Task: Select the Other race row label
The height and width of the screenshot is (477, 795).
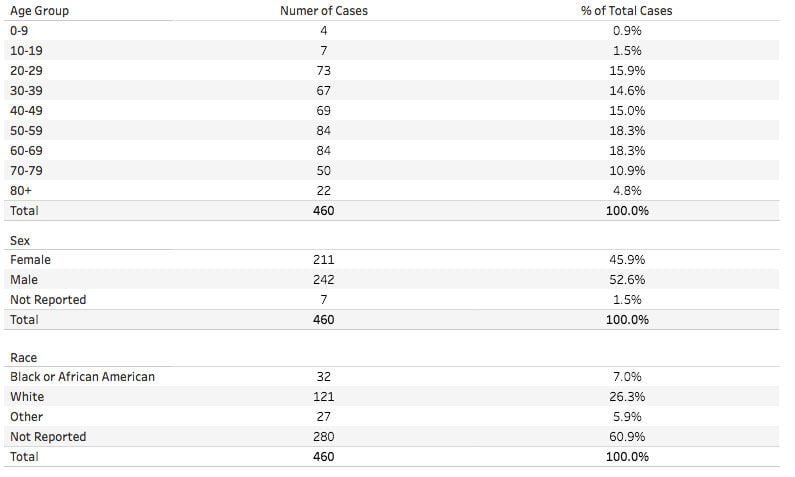Action: point(27,417)
